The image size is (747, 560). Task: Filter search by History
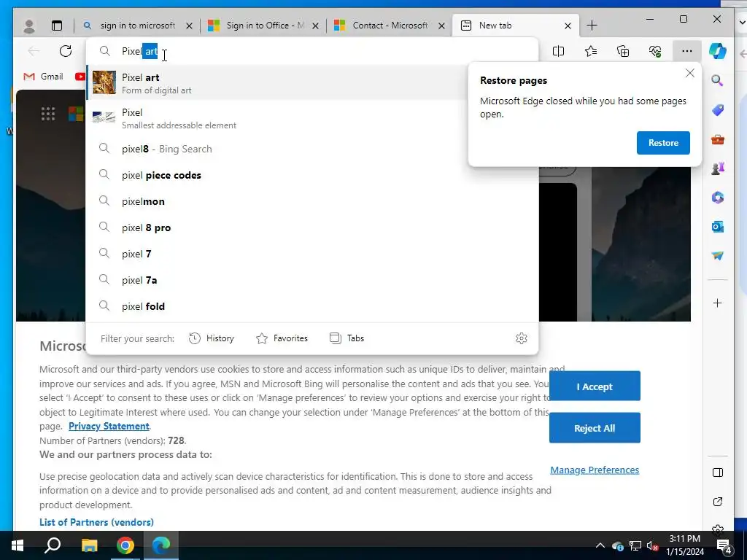pyautogui.click(x=212, y=338)
